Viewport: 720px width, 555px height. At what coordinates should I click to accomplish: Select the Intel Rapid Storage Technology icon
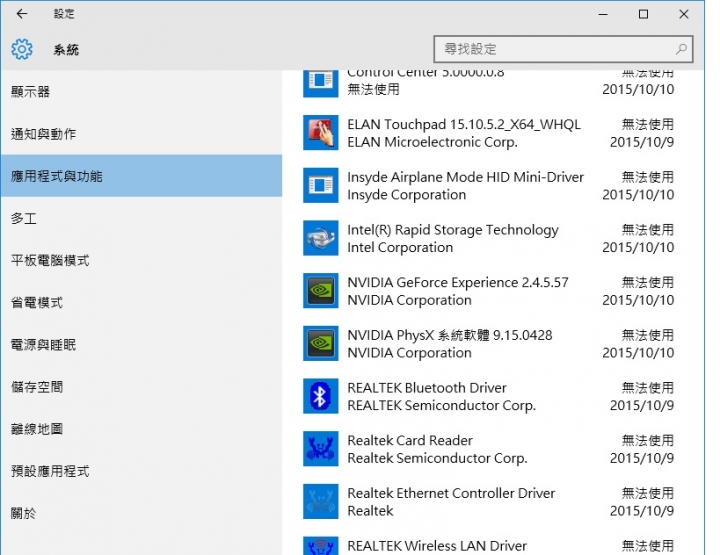click(x=321, y=238)
